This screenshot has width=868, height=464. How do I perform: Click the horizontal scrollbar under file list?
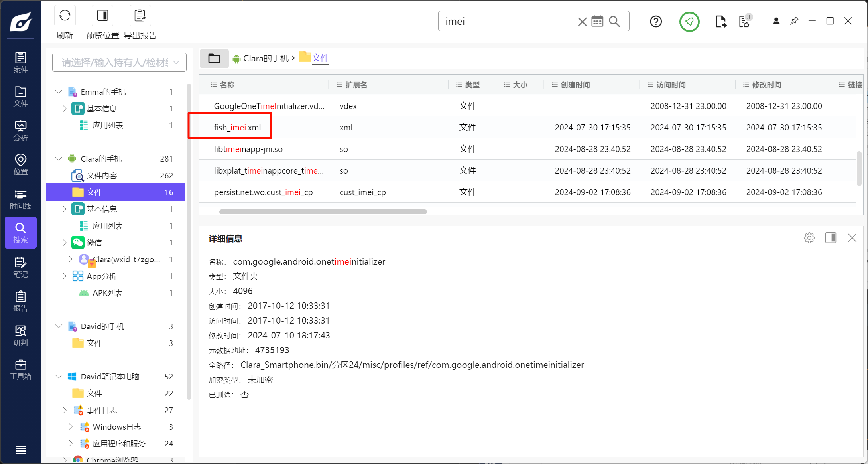tap(323, 212)
